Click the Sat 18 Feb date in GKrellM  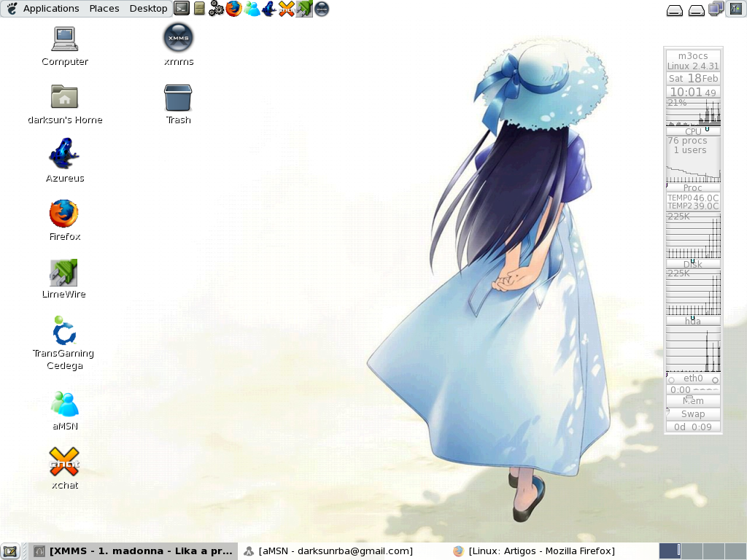(693, 79)
